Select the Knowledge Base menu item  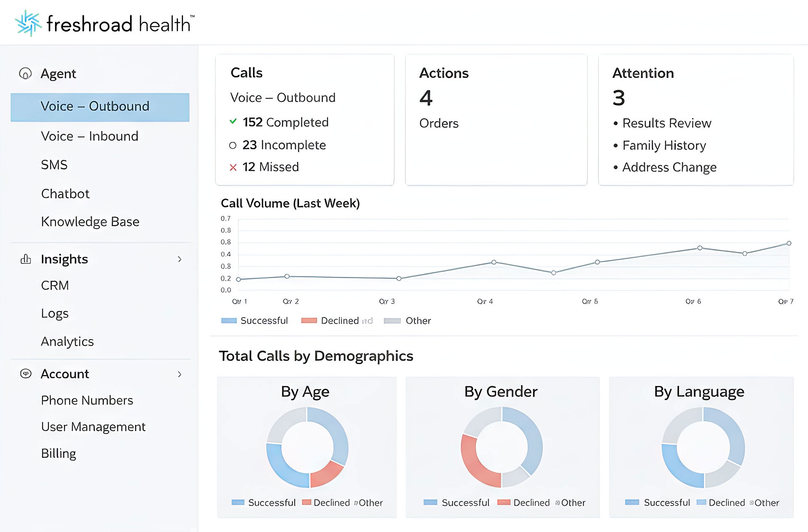[90, 221]
